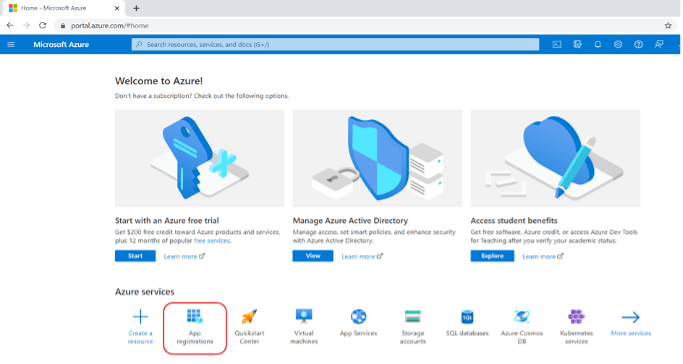This screenshot has height=364, width=683.
Task: Open SQL databases service
Action: pyautogui.click(x=467, y=323)
